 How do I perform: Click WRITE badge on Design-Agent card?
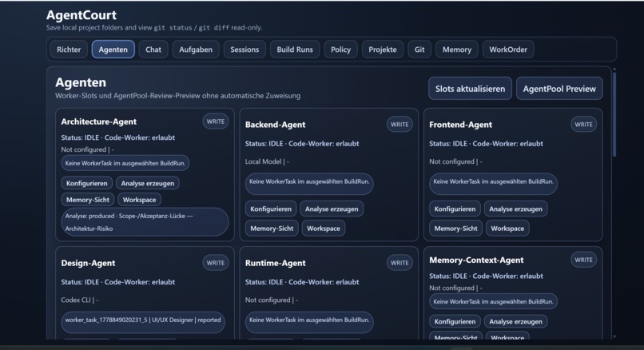tap(215, 262)
